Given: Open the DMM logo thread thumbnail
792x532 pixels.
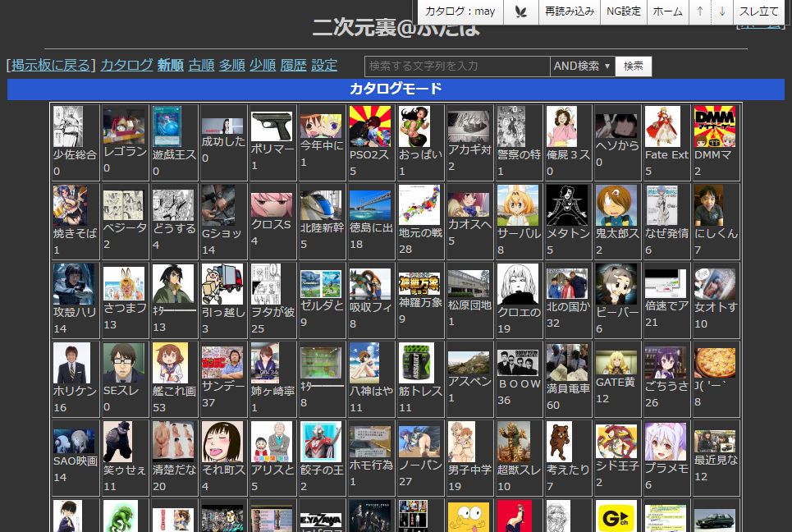Looking at the screenshot, I should (714, 126).
